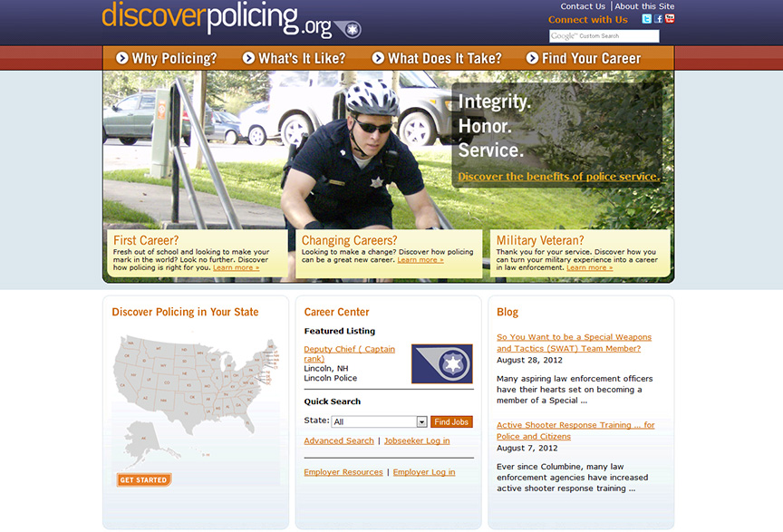The width and height of the screenshot is (783, 532).
Task: Open the YouTube icon link
Action: (x=670, y=19)
